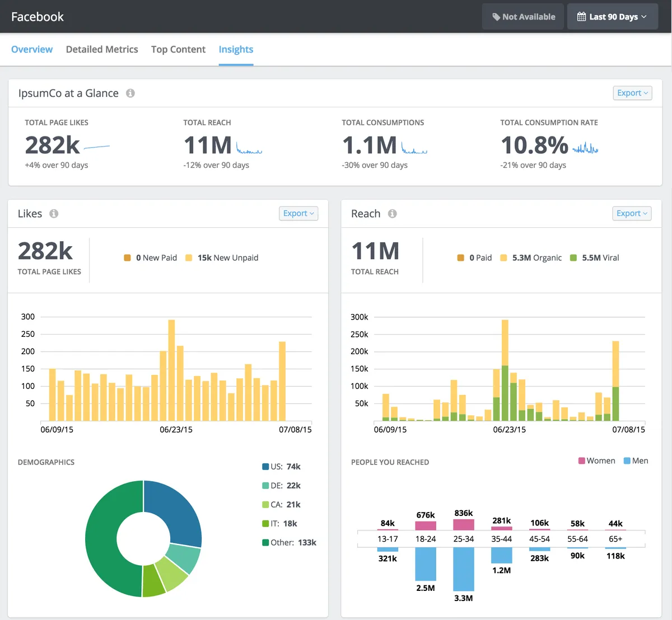
Task: Click the calendar icon in date range button
Action: tap(581, 17)
